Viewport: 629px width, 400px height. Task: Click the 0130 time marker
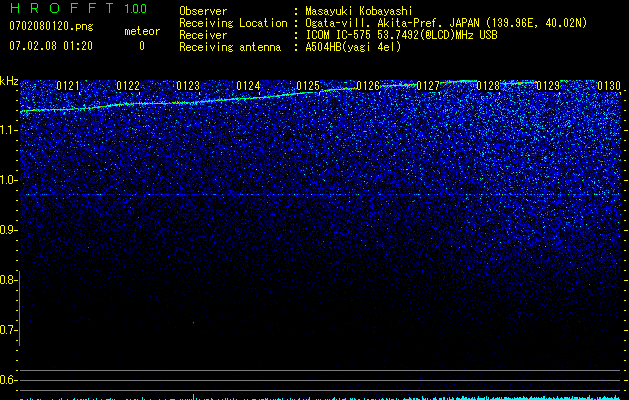coord(609,86)
